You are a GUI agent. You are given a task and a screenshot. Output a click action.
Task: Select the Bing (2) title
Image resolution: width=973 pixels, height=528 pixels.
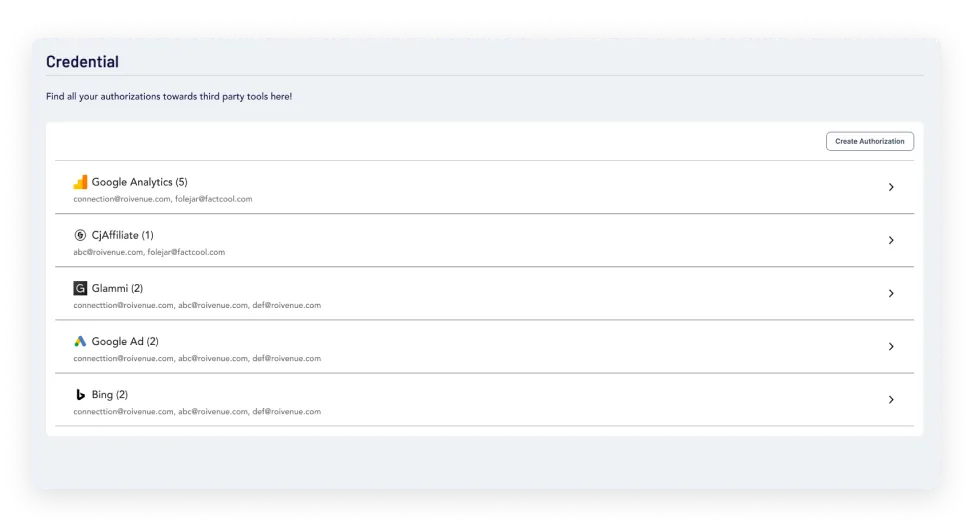tap(110, 395)
